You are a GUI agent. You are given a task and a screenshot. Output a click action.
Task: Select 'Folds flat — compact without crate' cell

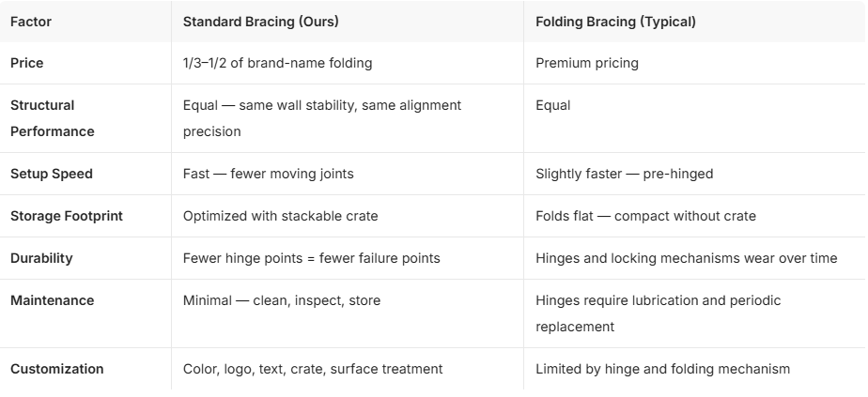(645, 216)
